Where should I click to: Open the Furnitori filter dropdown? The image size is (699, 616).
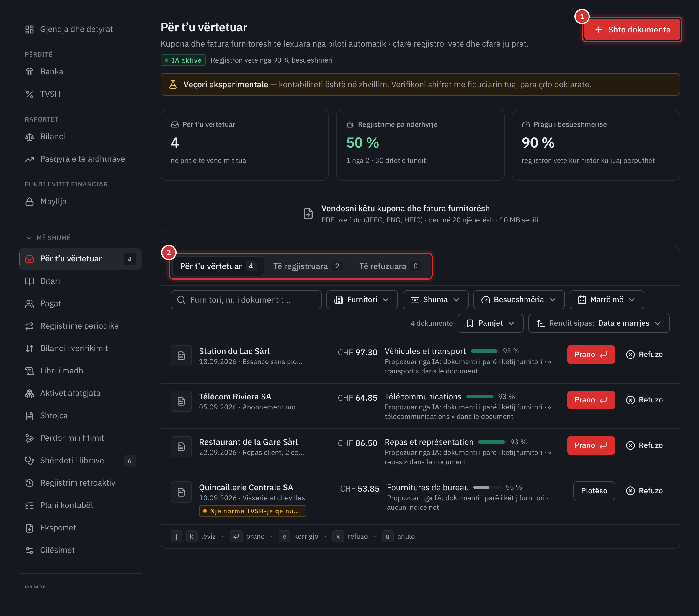(x=362, y=300)
